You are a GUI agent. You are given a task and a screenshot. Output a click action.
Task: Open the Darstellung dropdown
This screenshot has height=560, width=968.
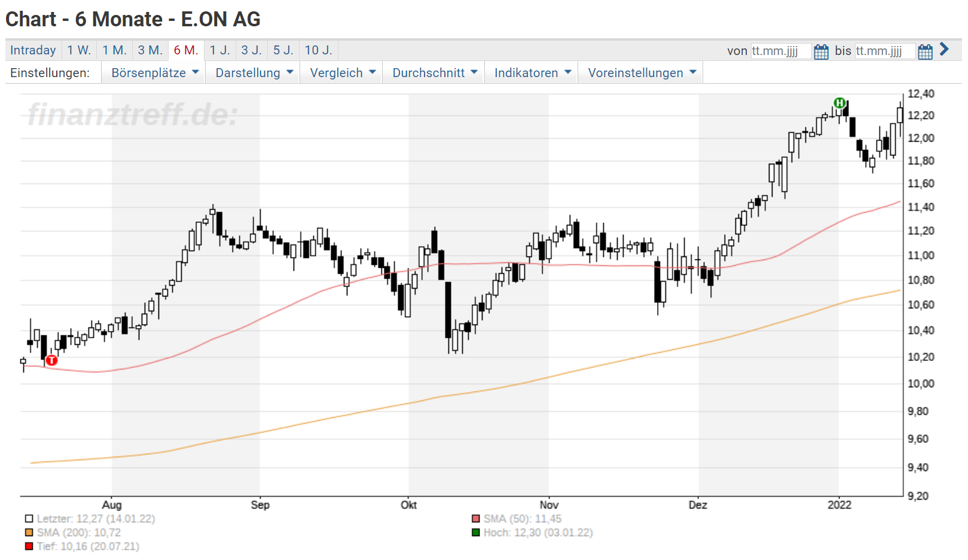pyautogui.click(x=253, y=73)
